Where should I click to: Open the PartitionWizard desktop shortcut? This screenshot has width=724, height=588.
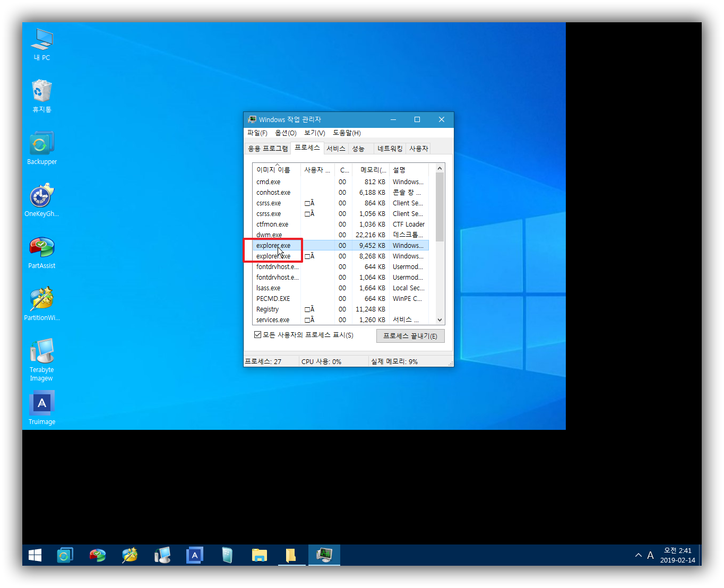pos(42,304)
